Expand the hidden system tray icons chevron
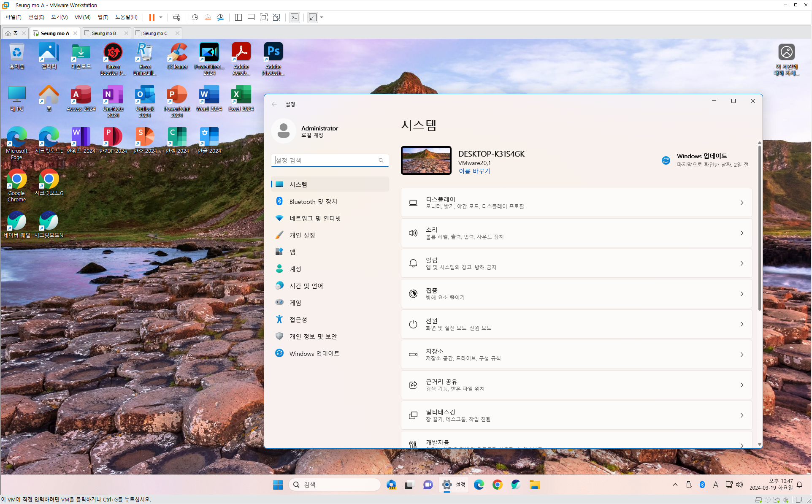Viewport: 812px width, 504px height. click(x=675, y=485)
